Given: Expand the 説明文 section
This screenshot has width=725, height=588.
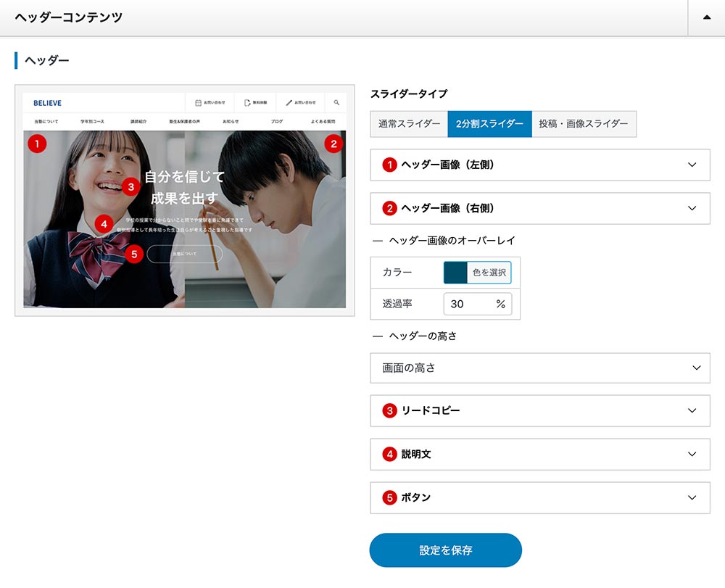Looking at the screenshot, I should 539,455.
